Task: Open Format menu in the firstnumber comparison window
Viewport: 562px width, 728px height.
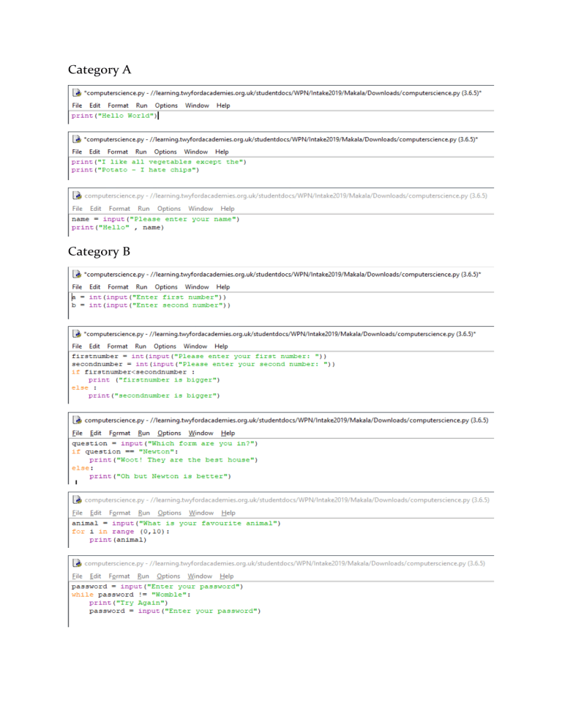Action: pos(117,346)
